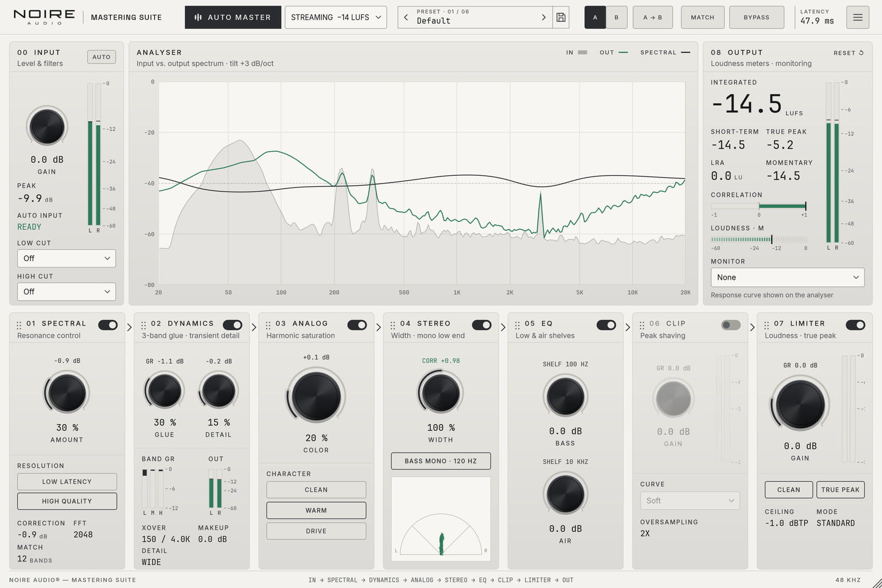Viewport: 882px width, 588px height.
Task: Select the A comparison slot
Action: click(x=595, y=17)
